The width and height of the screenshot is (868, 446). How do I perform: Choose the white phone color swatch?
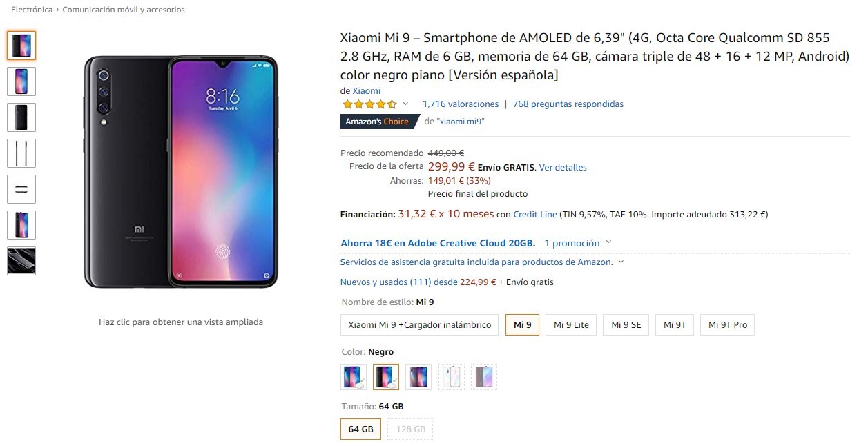(x=452, y=377)
